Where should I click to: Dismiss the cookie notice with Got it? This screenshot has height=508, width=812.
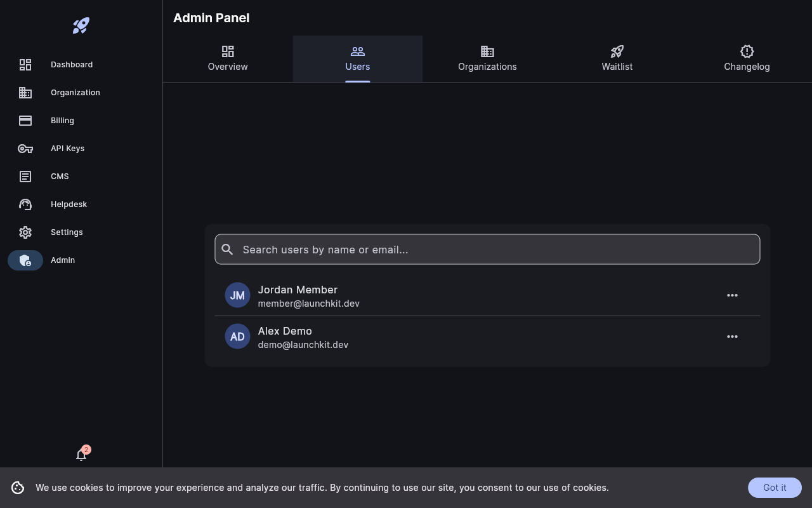point(775,487)
